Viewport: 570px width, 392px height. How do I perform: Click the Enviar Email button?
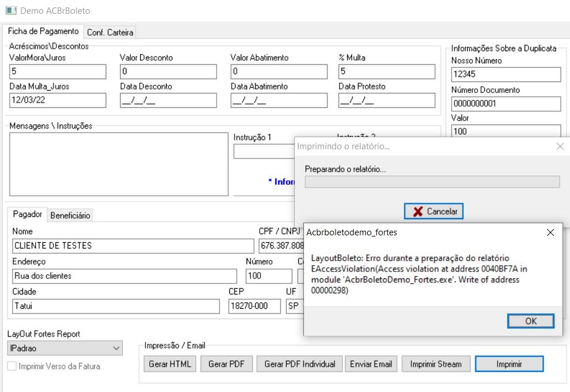[x=371, y=364]
